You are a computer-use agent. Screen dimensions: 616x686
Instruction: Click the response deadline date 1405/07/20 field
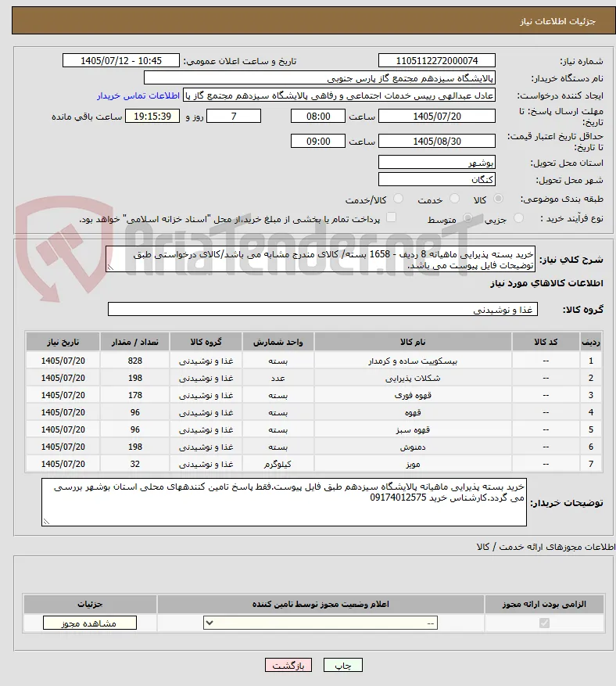437,116
